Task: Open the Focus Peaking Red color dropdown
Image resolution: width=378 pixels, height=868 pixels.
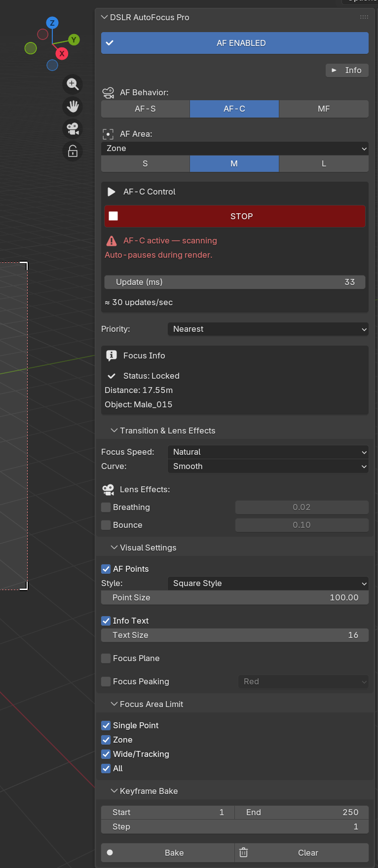Action: tap(303, 681)
